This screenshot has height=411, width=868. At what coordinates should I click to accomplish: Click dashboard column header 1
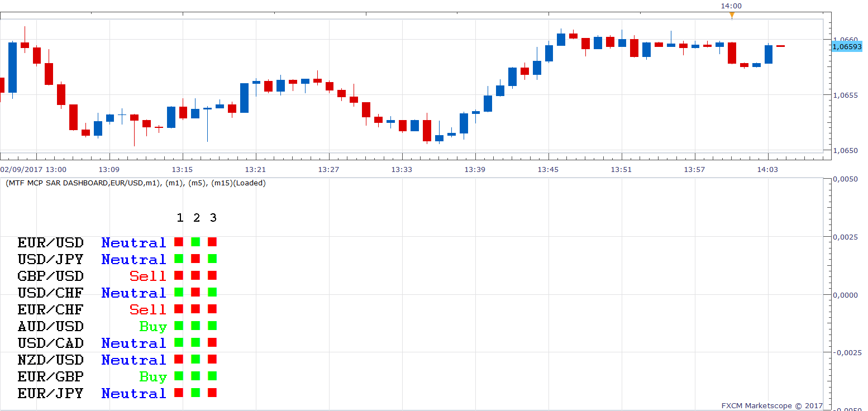pyautogui.click(x=180, y=218)
